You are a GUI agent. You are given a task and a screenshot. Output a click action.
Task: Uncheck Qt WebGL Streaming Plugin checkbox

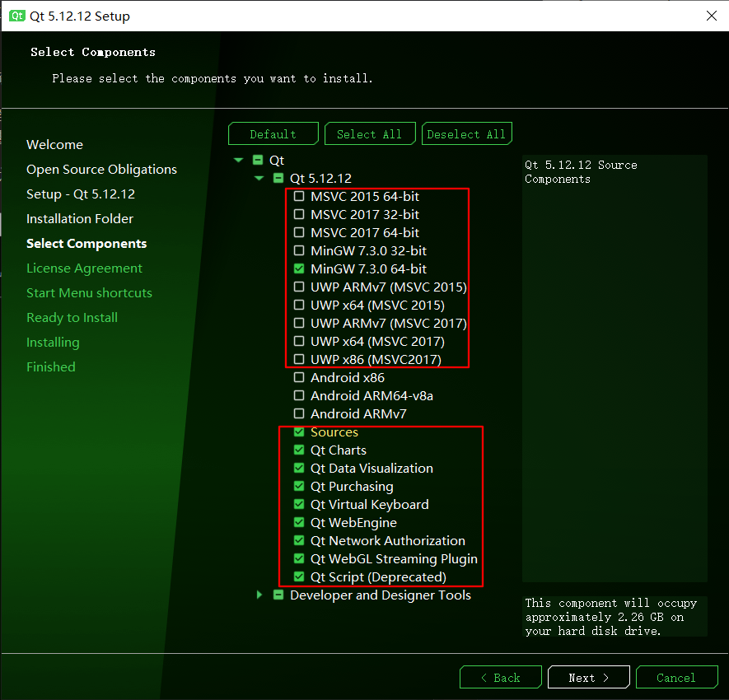click(299, 558)
